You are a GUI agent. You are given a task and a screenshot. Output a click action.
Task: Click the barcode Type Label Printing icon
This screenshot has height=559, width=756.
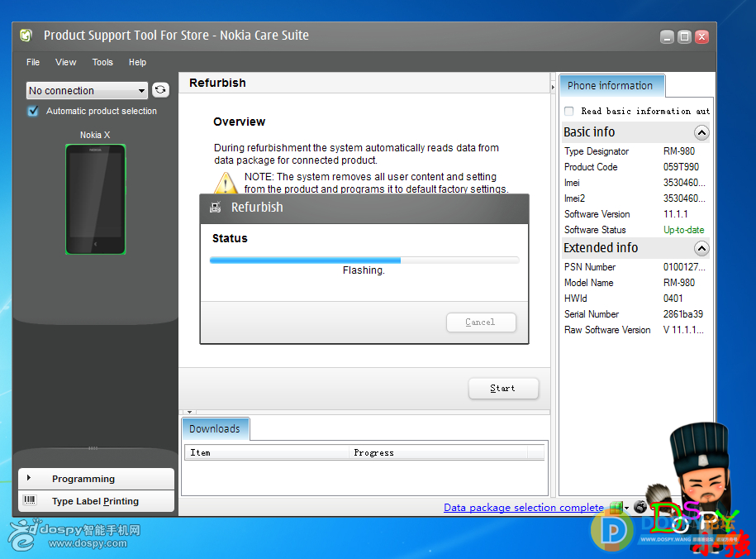pos(30,500)
